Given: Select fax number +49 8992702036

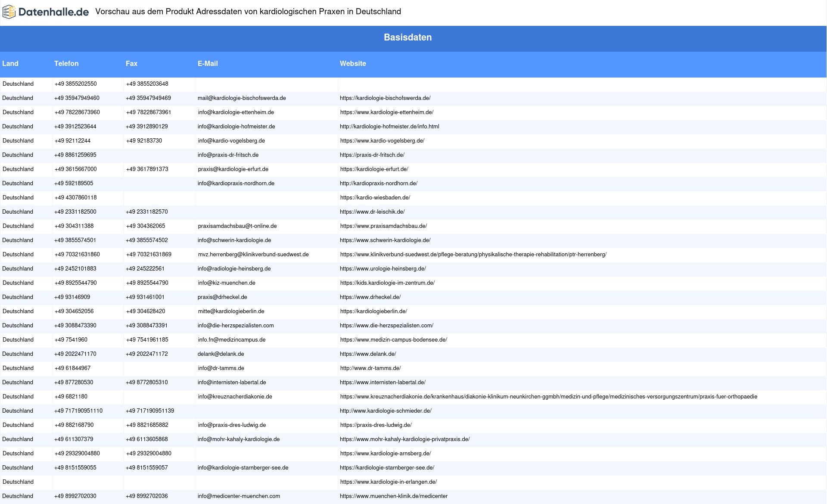Looking at the screenshot, I should [147, 496].
